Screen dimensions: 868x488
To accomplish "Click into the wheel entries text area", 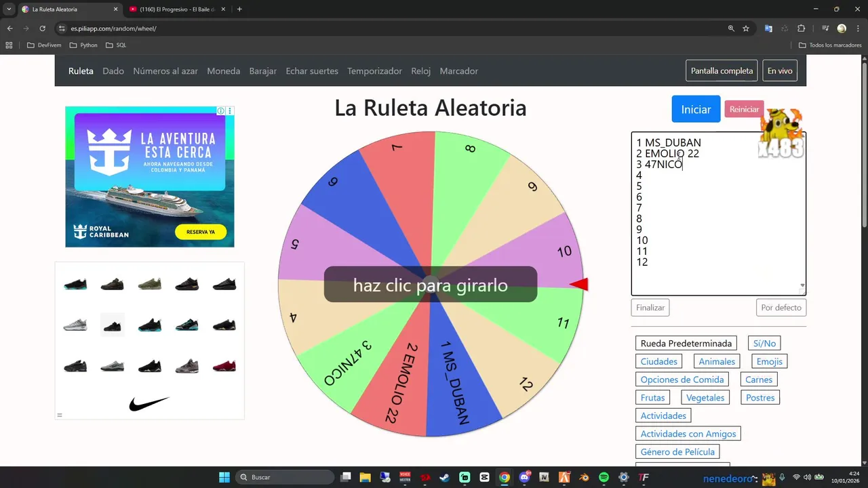I will tap(718, 213).
